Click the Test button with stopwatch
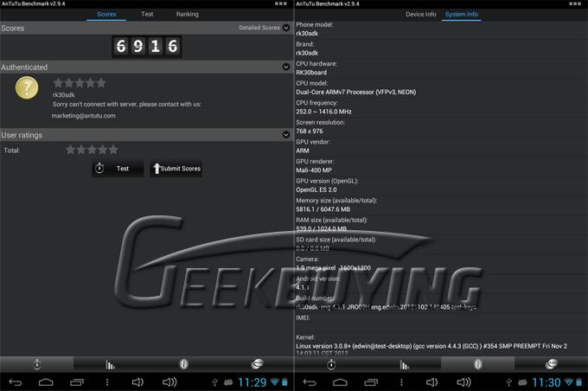 [x=118, y=169]
